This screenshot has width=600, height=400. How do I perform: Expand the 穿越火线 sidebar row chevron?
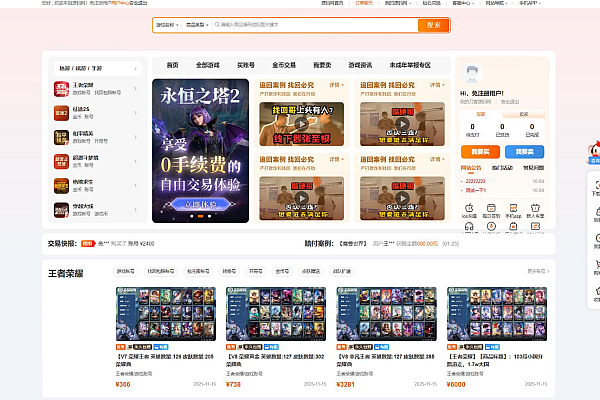[135, 210]
